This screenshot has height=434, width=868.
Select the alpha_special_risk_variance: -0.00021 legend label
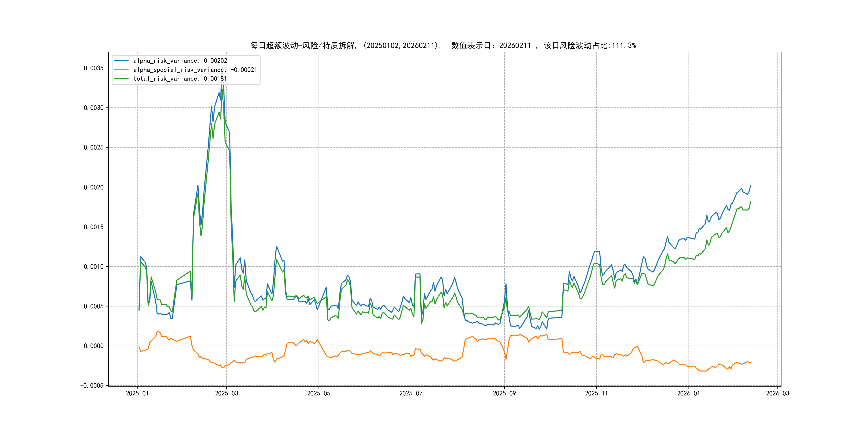click(x=195, y=70)
